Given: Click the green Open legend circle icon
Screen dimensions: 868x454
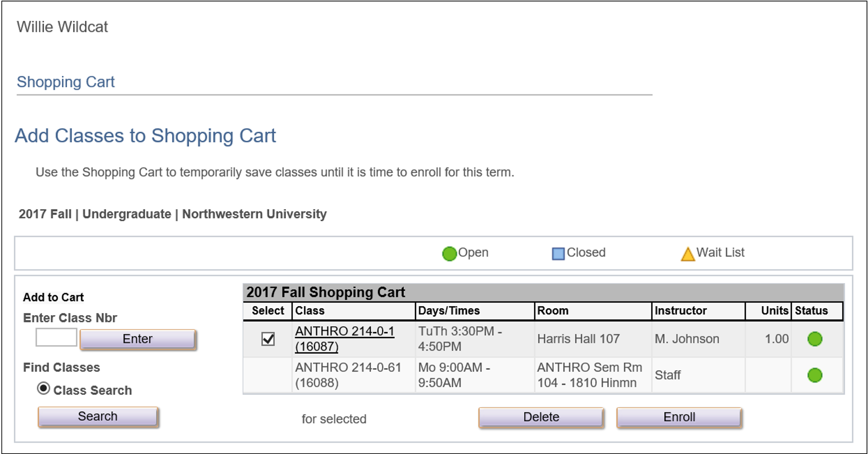Looking at the screenshot, I should [449, 253].
